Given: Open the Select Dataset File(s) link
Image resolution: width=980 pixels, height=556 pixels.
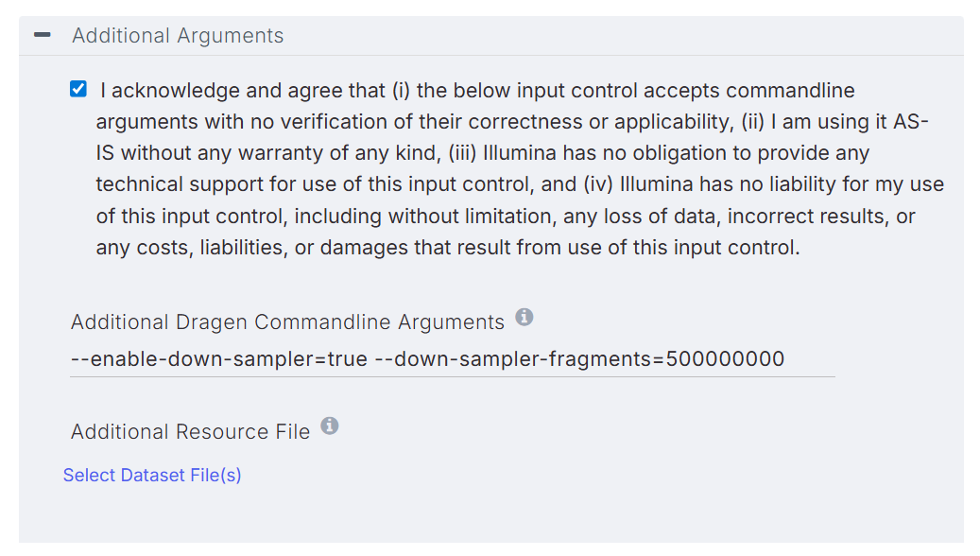Looking at the screenshot, I should coord(152,475).
